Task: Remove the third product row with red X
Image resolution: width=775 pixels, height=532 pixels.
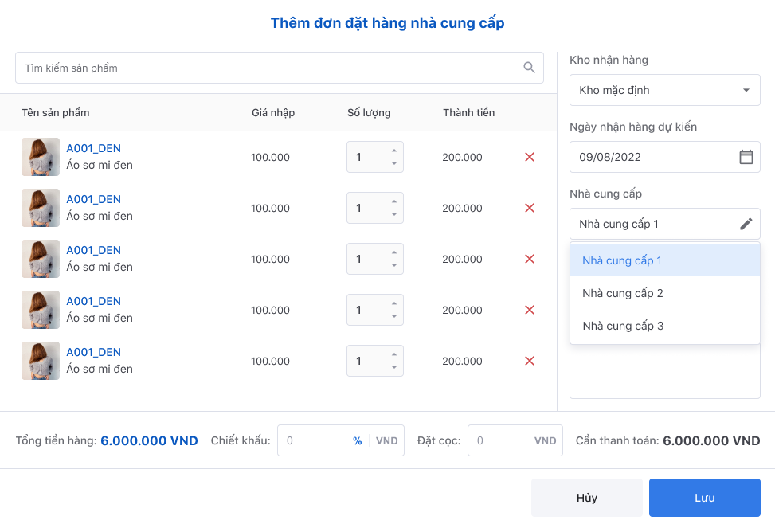Action: pyautogui.click(x=529, y=260)
